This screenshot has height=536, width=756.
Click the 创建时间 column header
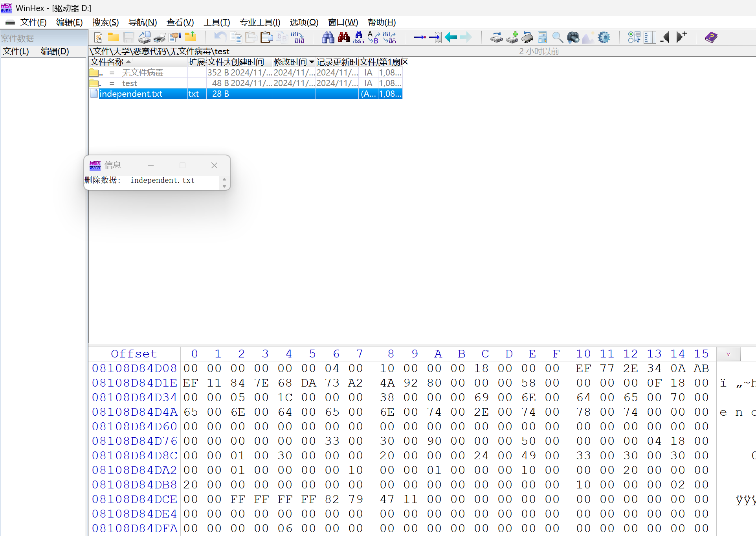(x=251, y=62)
